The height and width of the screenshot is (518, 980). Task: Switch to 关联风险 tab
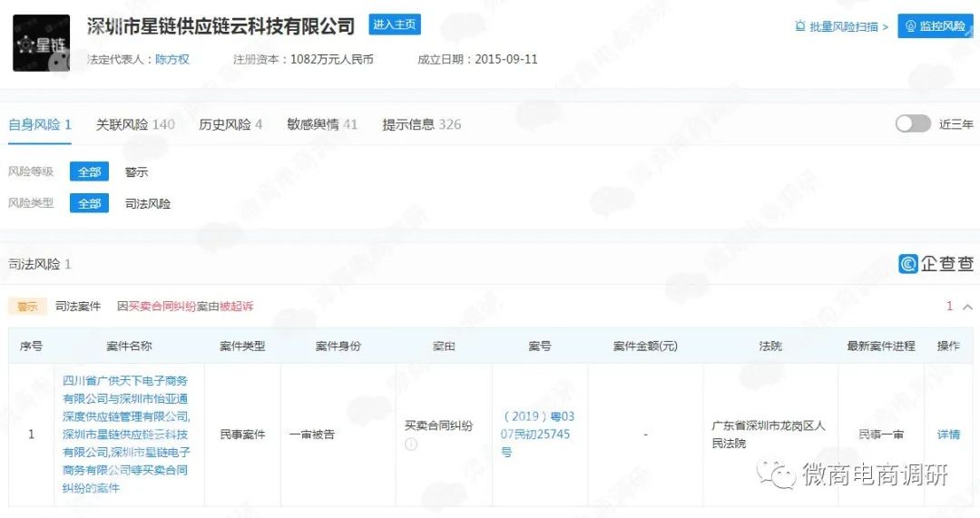pyautogui.click(x=135, y=124)
